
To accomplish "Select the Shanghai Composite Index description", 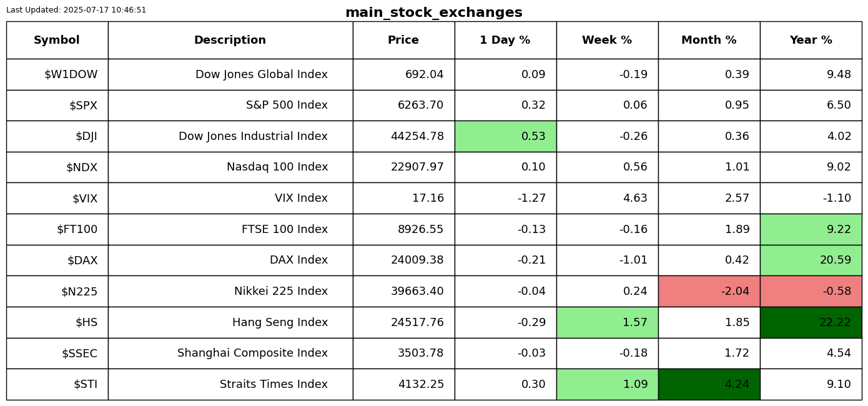I will click(252, 354).
